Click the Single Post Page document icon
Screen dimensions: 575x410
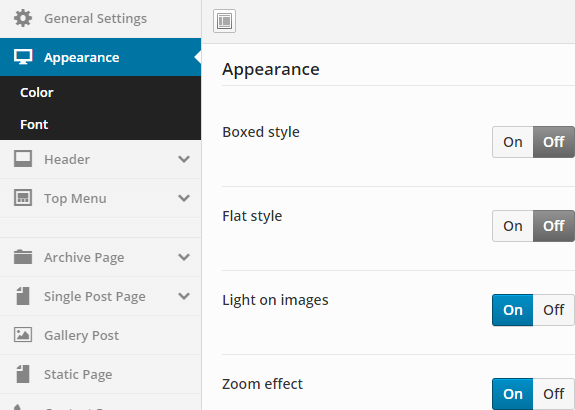pyautogui.click(x=23, y=296)
